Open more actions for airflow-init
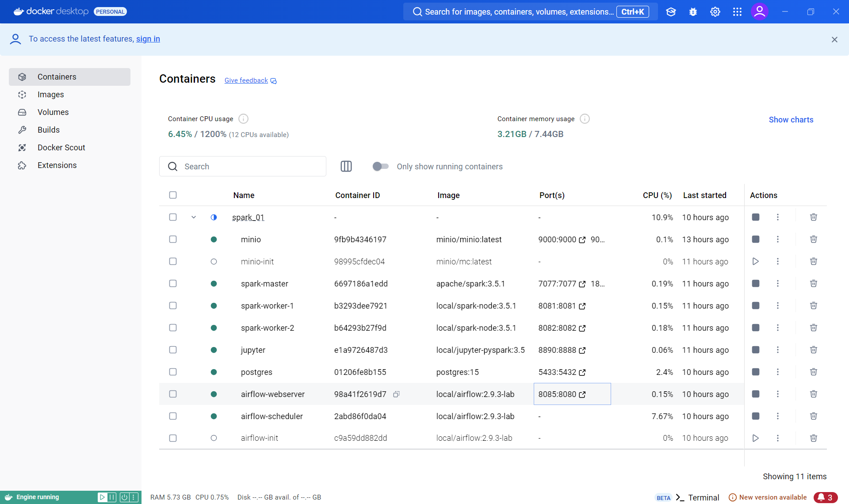Image resolution: width=849 pixels, height=504 pixels. pos(778,438)
